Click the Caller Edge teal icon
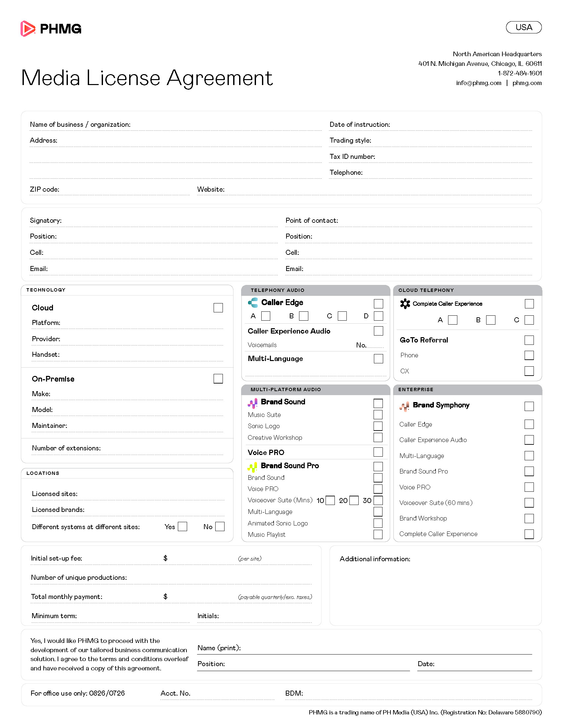Viewport: 563px width, 728px height. tap(253, 302)
